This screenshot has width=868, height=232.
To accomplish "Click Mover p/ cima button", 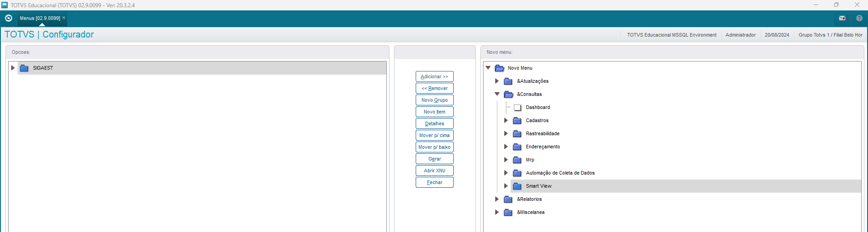I will [435, 135].
